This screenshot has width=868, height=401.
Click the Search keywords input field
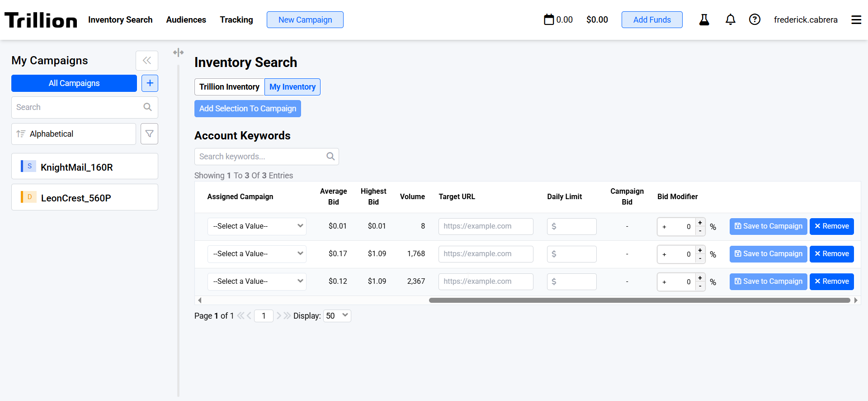coord(262,157)
